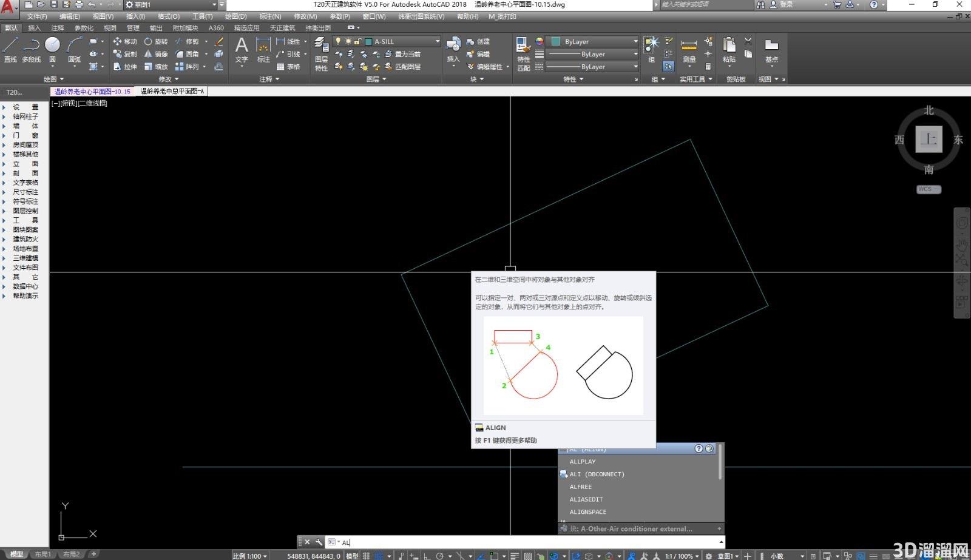The image size is (971, 560).
Task: Select the Polyline (多段线) tool
Action: 31,50
